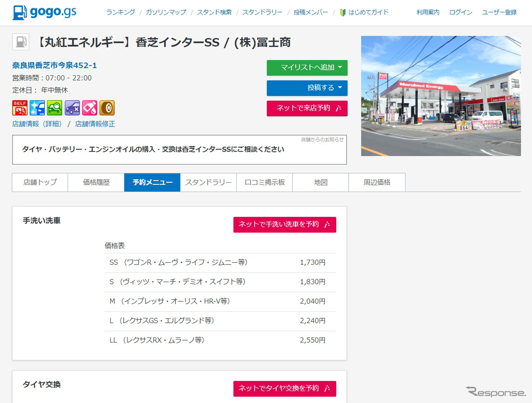Open the 投稿する dropdown menu

[x=307, y=88]
